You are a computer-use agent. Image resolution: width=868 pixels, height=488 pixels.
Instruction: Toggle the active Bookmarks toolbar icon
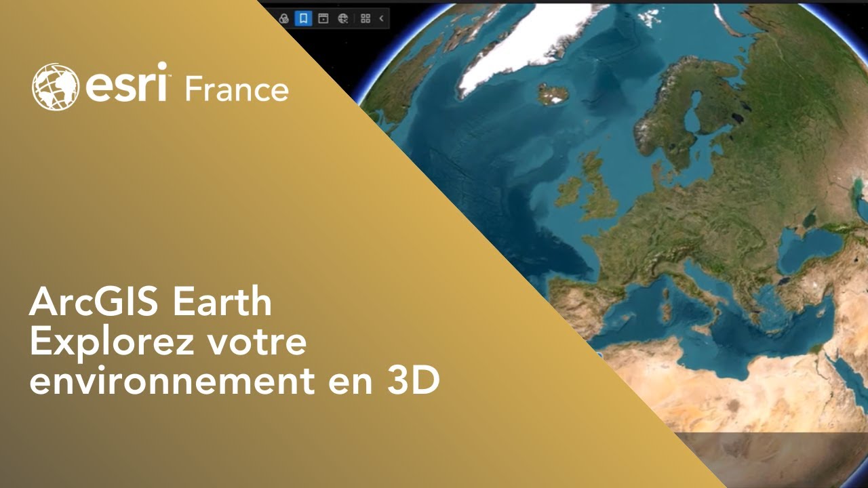pos(303,18)
